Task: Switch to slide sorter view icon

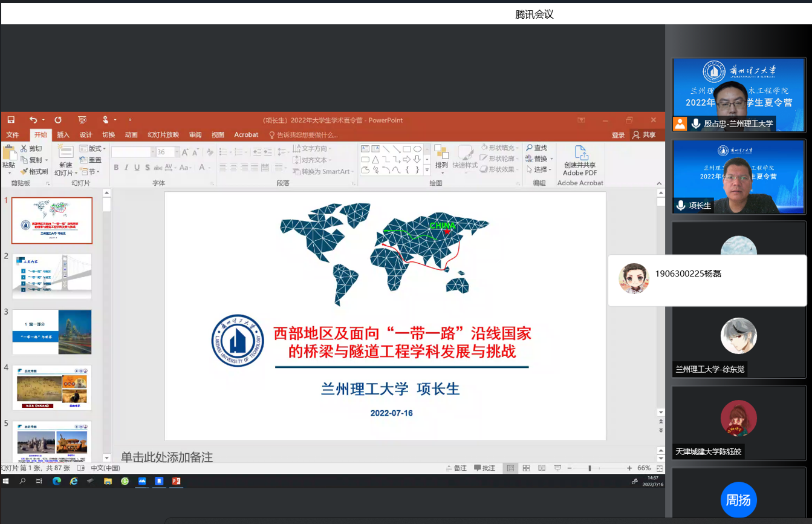Action: (x=526, y=468)
